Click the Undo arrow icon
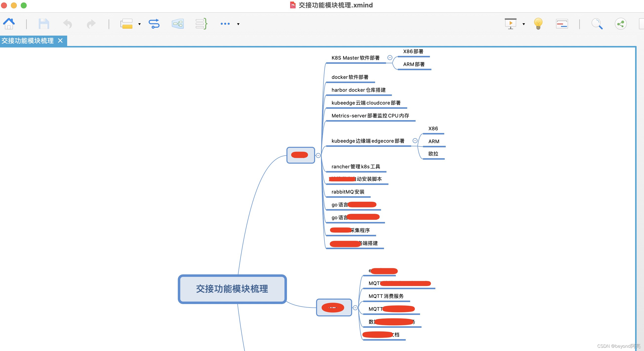The height and width of the screenshot is (351, 644). point(67,24)
